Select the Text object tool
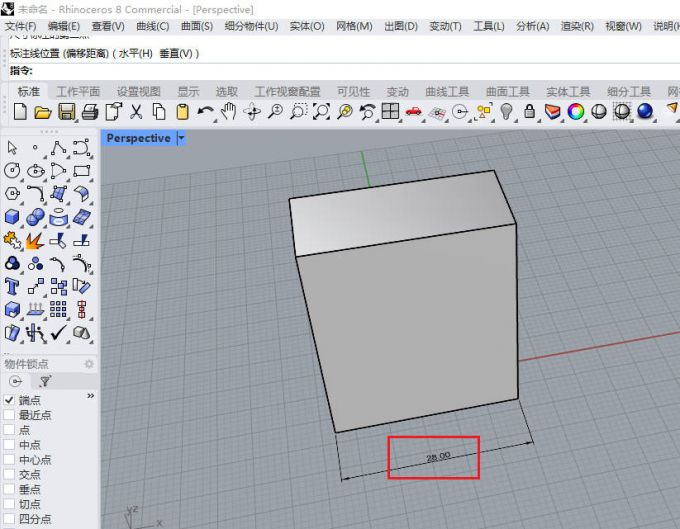This screenshot has width=680, height=529. [x=12, y=287]
